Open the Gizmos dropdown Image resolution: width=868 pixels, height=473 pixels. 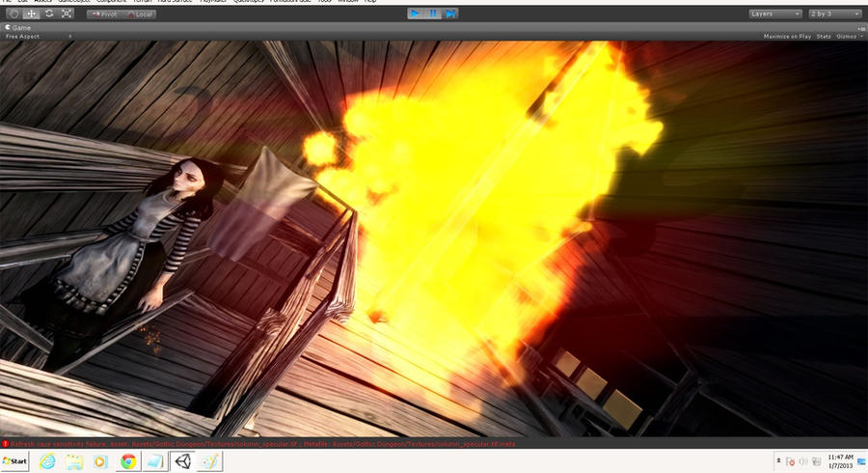tap(849, 37)
